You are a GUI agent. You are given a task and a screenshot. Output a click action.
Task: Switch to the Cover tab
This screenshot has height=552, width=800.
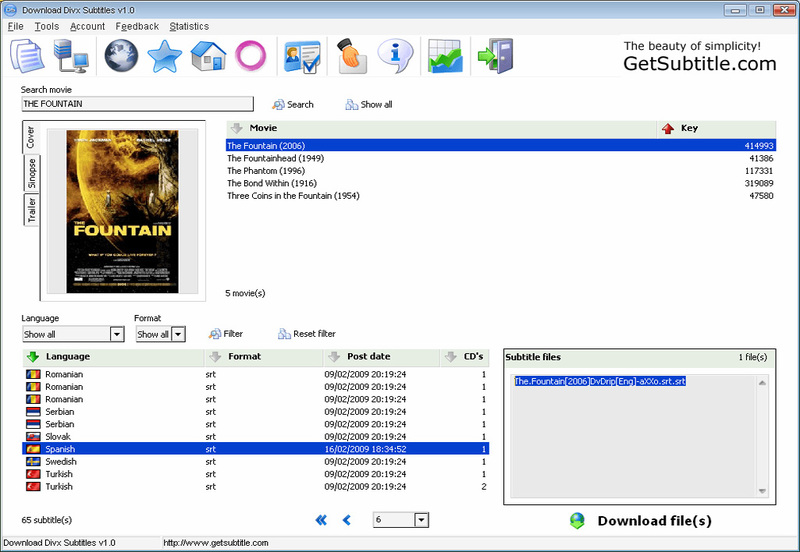31,137
